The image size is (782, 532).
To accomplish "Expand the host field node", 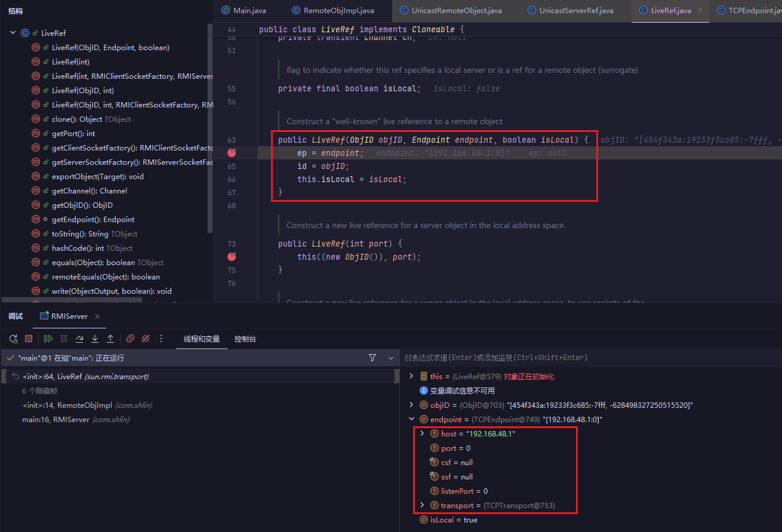I will point(421,433).
